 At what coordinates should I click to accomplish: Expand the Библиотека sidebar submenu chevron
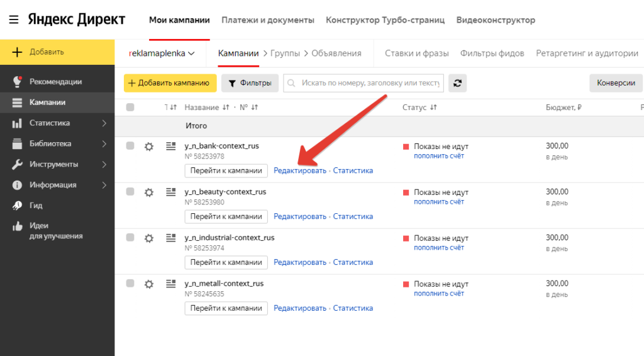(x=104, y=143)
